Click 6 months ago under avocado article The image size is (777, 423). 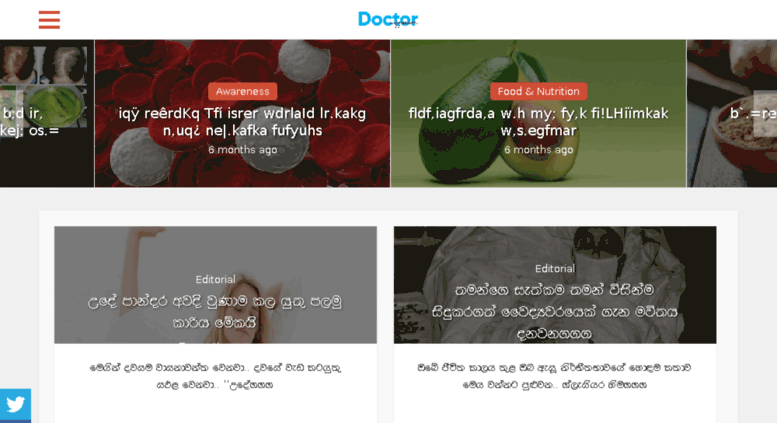click(x=539, y=150)
